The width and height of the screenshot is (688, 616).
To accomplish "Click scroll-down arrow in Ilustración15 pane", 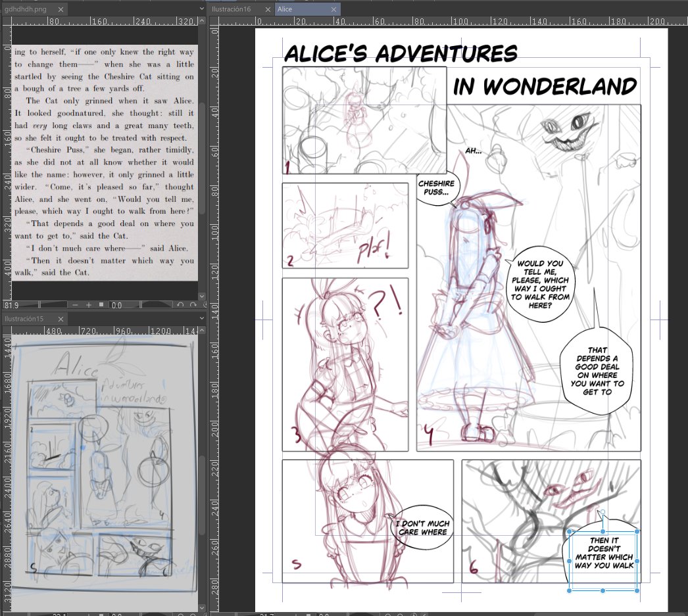I will coord(202,608).
